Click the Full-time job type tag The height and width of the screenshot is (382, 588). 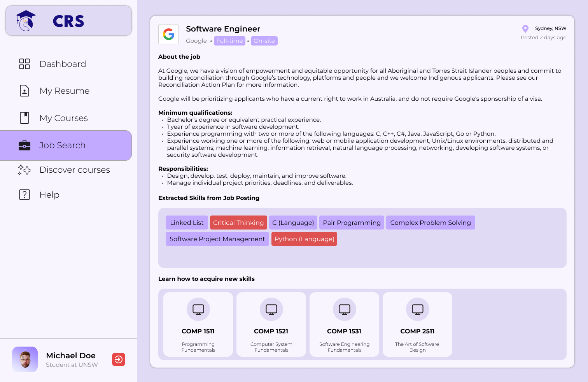pos(229,41)
